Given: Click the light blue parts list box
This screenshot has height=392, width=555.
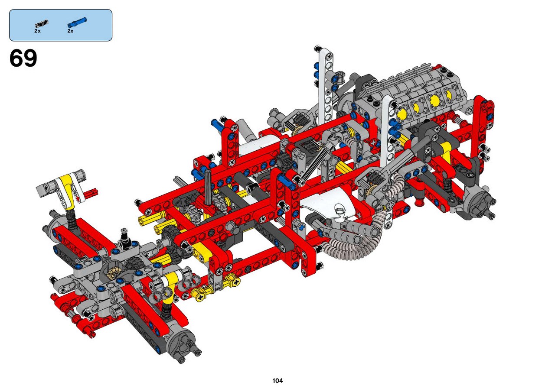Looking at the screenshot, I should [x=61, y=25].
